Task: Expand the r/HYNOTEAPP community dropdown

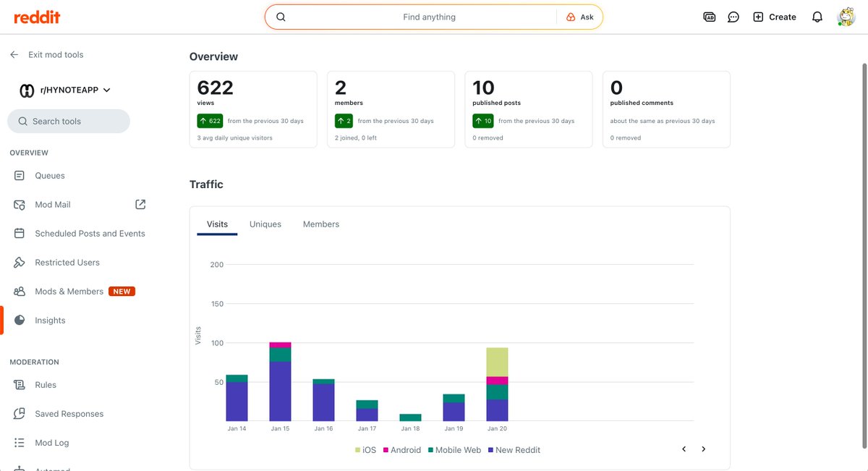Action: tap(107, 90)
